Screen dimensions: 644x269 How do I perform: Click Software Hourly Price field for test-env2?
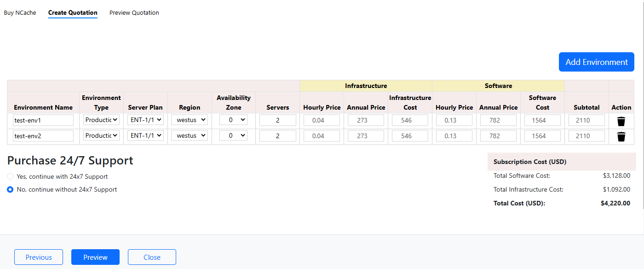454,135
